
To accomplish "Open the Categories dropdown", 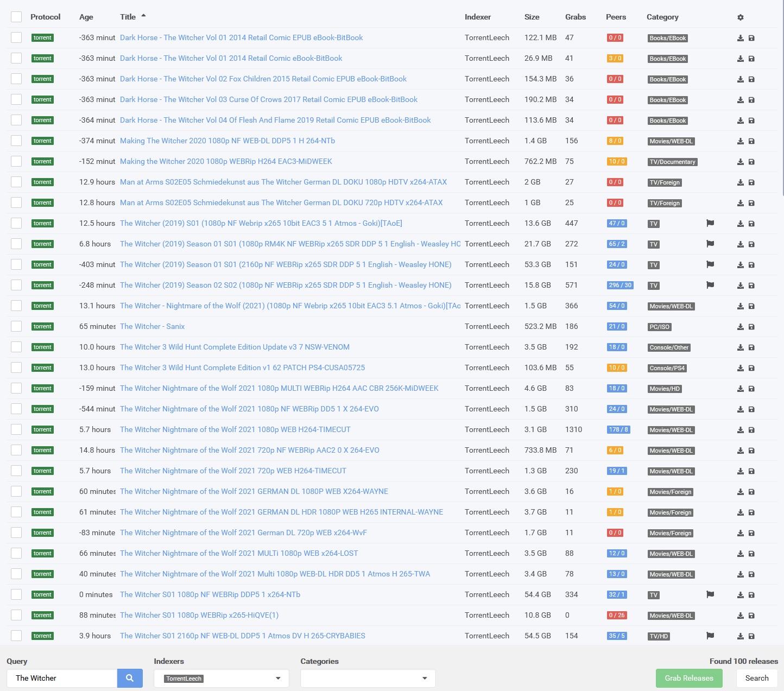I will point(368,678).
